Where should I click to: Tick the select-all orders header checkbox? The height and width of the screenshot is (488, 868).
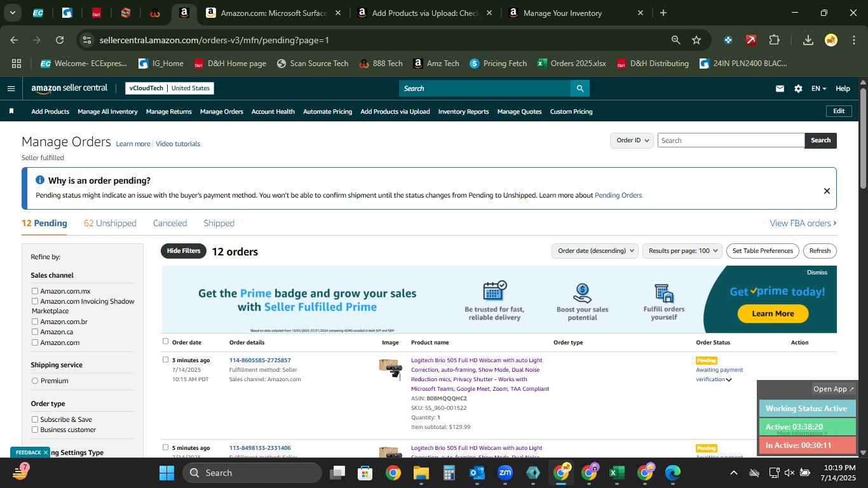(x=166, y=342)
